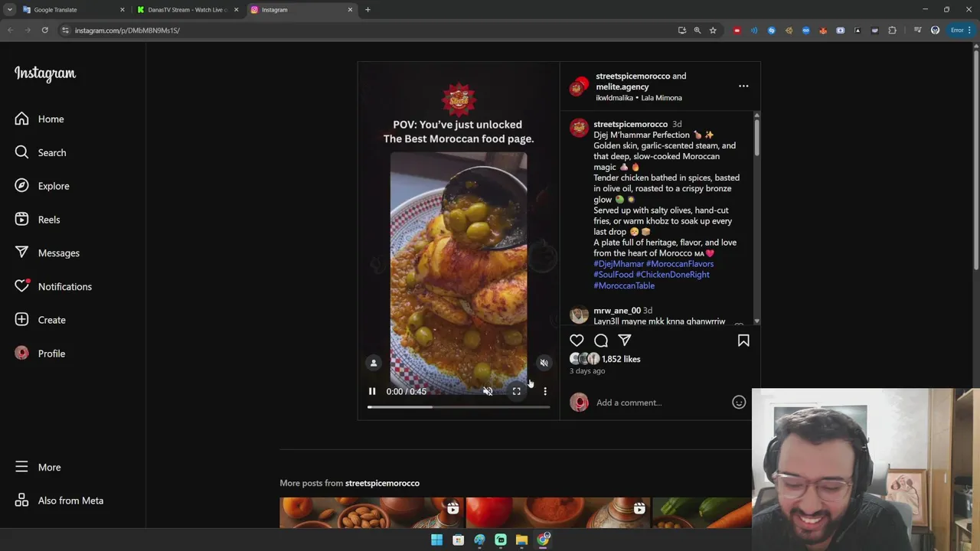Open the tab search dropdown
This screenshot has width=980, height=551.
pos(9,10)
